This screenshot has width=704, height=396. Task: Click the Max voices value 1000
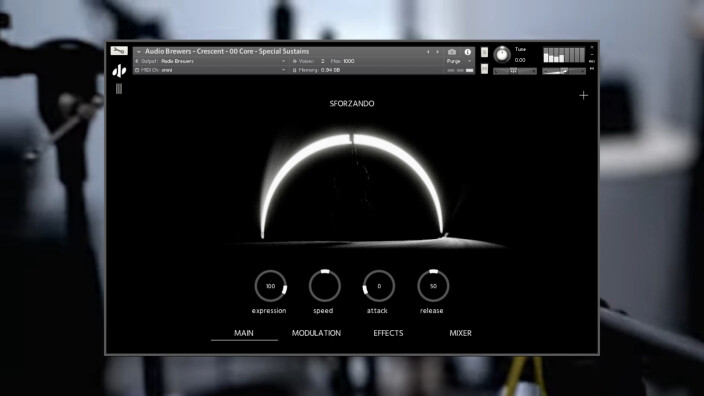click(x=349, y=61)
